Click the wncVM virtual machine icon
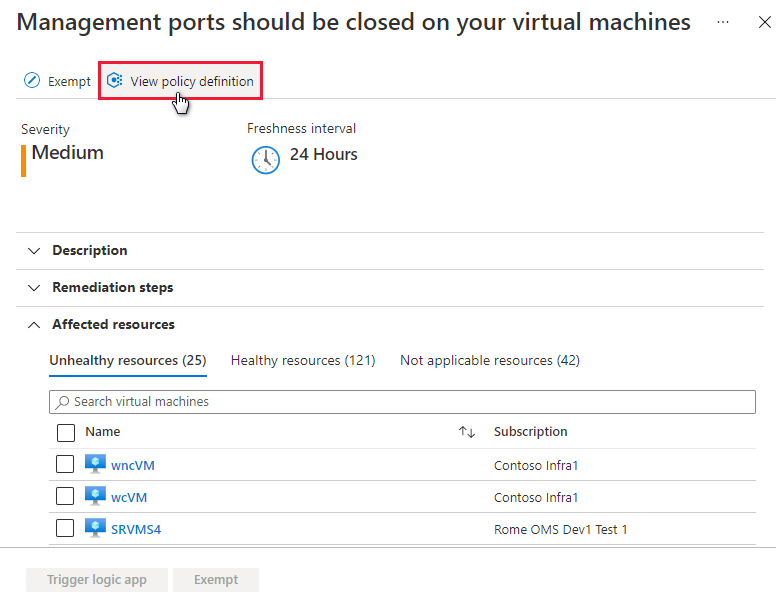Screen dimensions: 776x605 coord(95,464)
